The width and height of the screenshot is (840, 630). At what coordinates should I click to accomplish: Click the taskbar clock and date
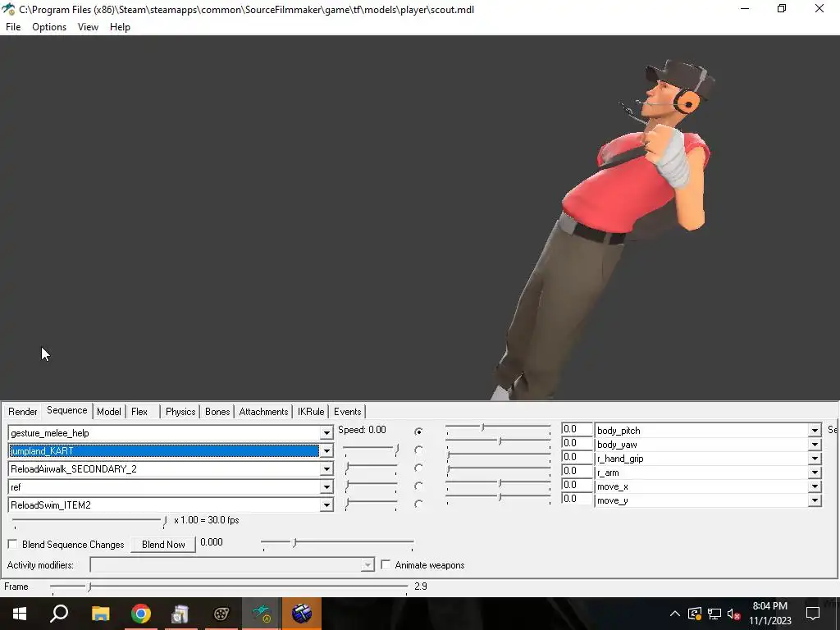click(x=769, y=614)
